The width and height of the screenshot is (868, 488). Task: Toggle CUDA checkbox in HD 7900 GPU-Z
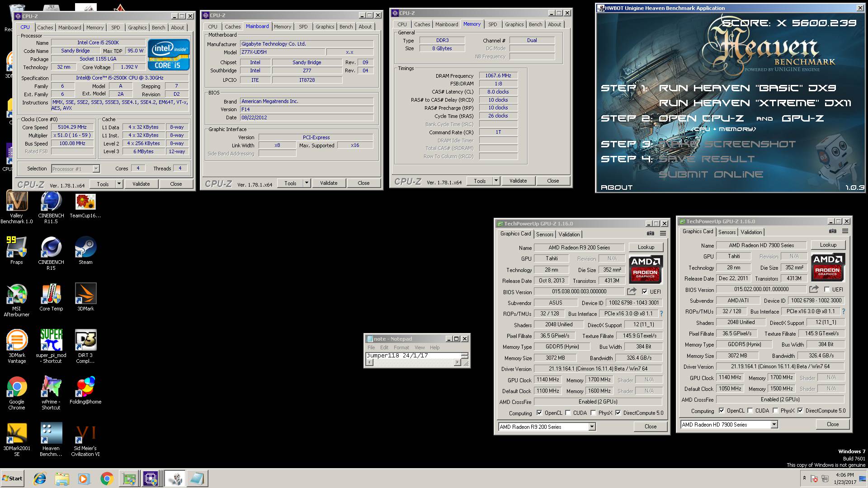point(750,411)
